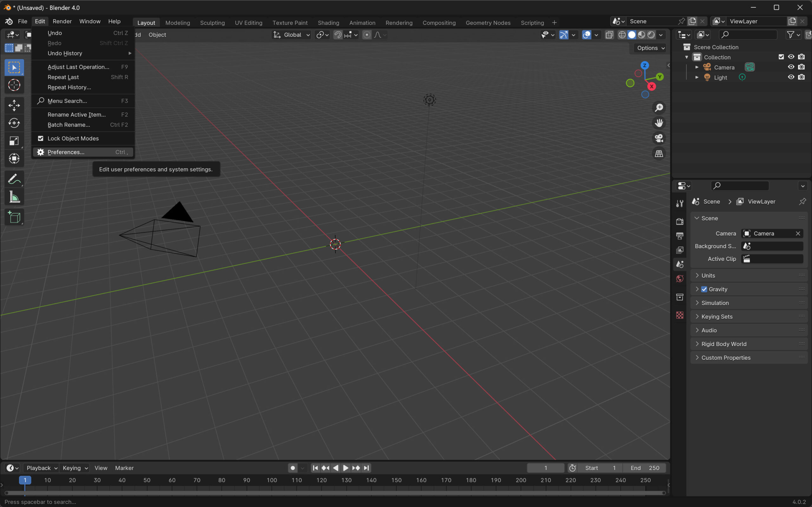Toggle camera view icon in viewport
This screenshot has height=507, width=812.
click(x=659, y=138)
